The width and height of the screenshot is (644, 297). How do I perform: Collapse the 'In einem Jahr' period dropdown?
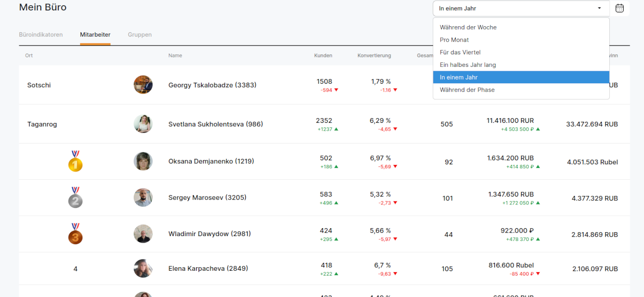tap(520, 8)
